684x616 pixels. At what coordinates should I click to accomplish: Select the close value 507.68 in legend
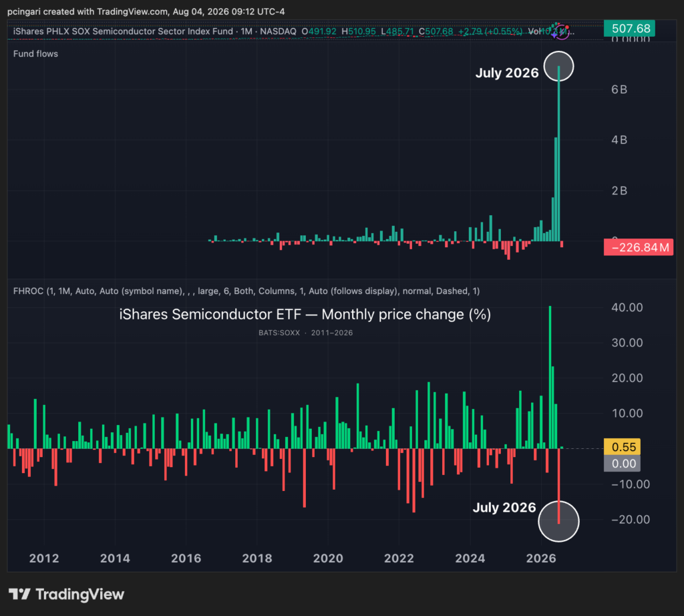[440, 31]
